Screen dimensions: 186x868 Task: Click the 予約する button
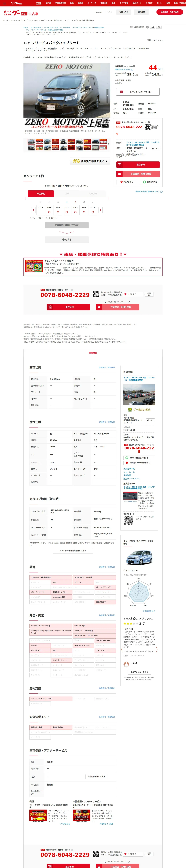(67, 240)
